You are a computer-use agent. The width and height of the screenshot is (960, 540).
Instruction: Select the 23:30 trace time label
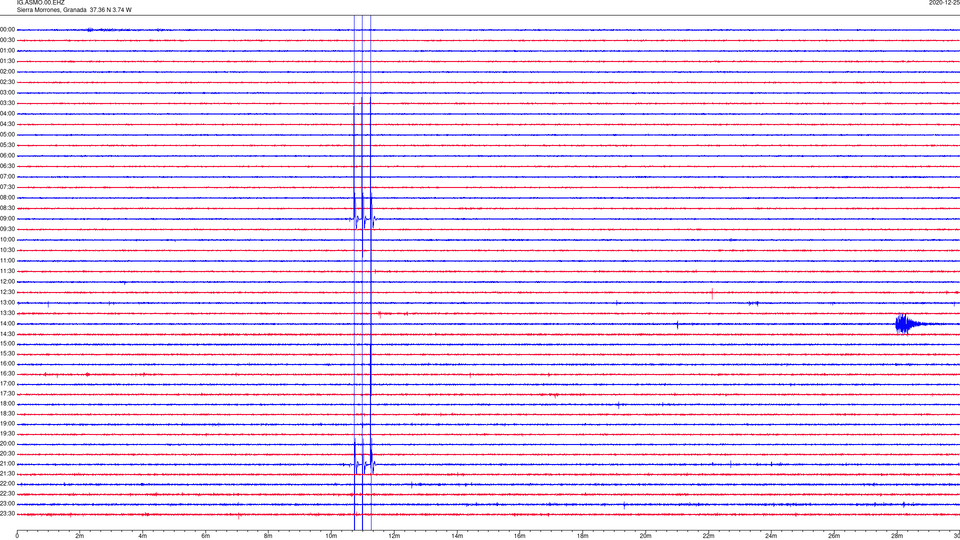point(7,514)
